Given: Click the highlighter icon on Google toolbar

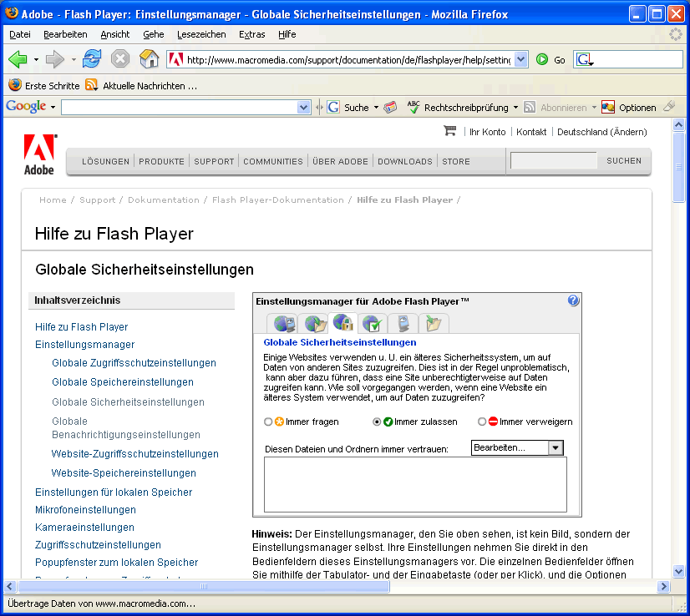Looking at the screenshot, I should pyautogui.click(x=669, y=106).
